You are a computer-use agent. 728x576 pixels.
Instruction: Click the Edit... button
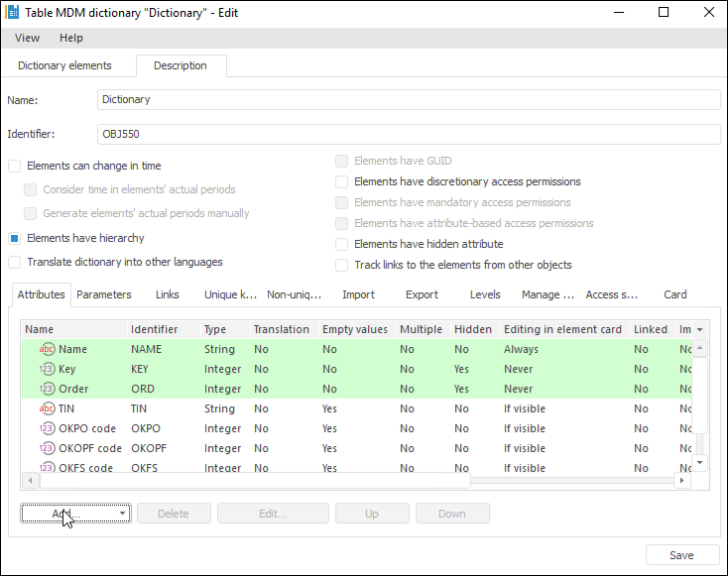click(x=273, y=514)
